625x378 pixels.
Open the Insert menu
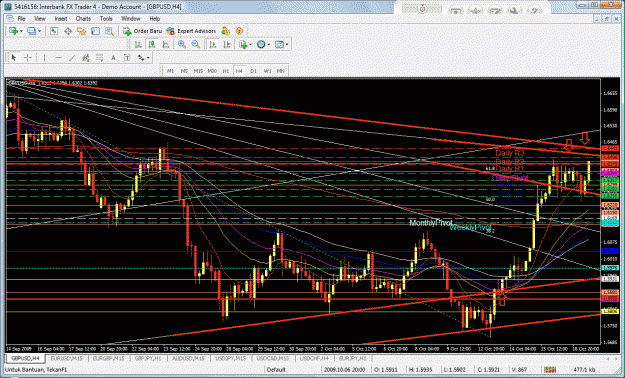61,19
